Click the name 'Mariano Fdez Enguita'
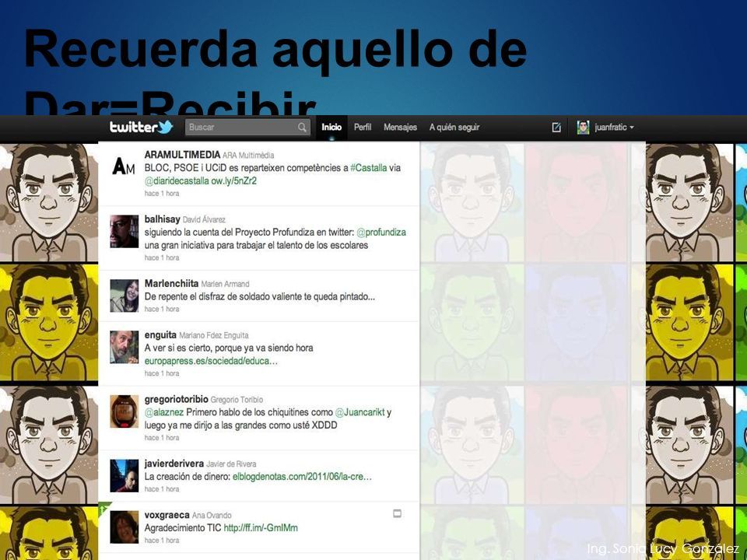The height and width of the screenshot is (560, 747). click(x=214, y=335)
